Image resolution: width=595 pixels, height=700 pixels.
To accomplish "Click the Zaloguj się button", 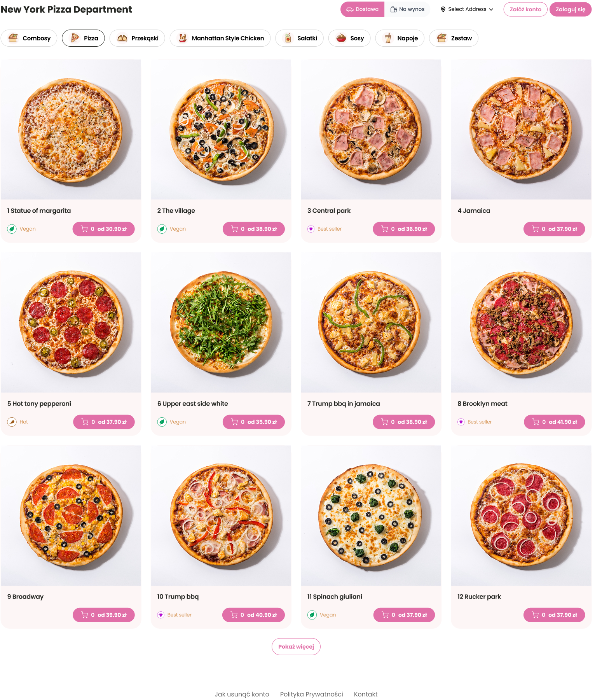I will coord(570,9).
